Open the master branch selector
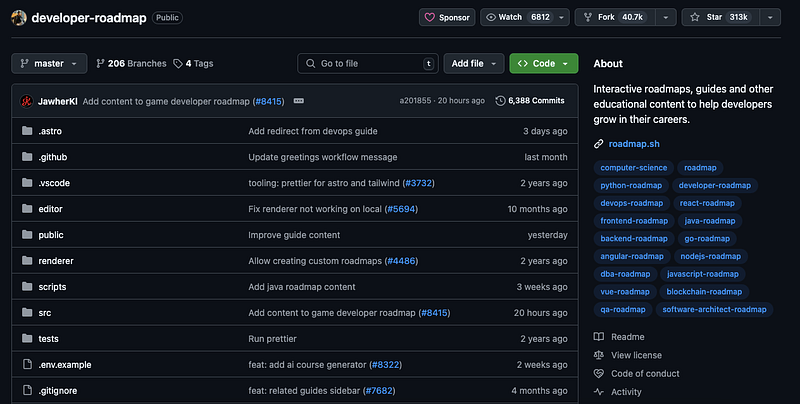The image size is (800, 404). coord(49,63)
